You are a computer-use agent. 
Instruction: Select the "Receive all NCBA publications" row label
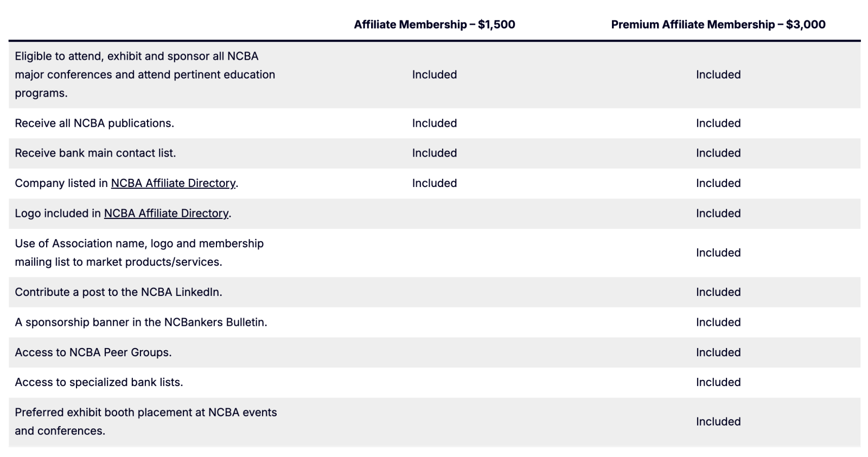pyautogui.click(x=94, y=124)
